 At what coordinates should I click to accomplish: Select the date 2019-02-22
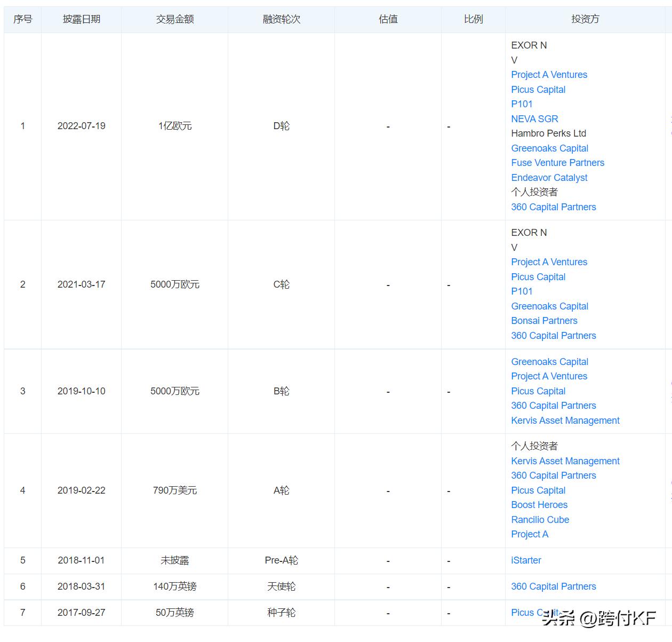click(x=81, y=490)
